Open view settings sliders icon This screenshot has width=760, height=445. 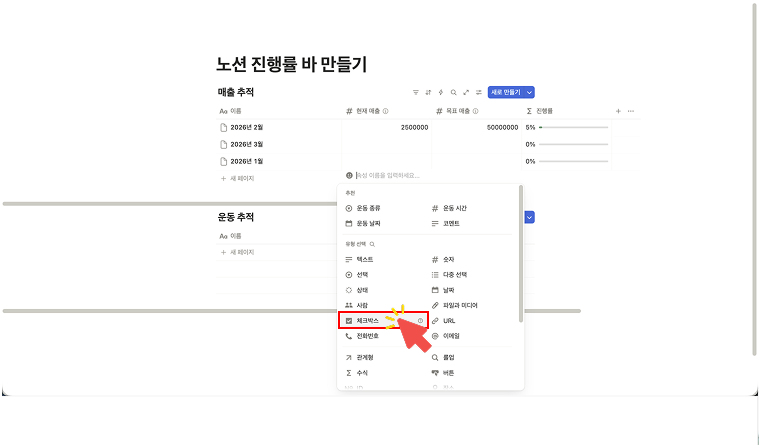(478, 92)
